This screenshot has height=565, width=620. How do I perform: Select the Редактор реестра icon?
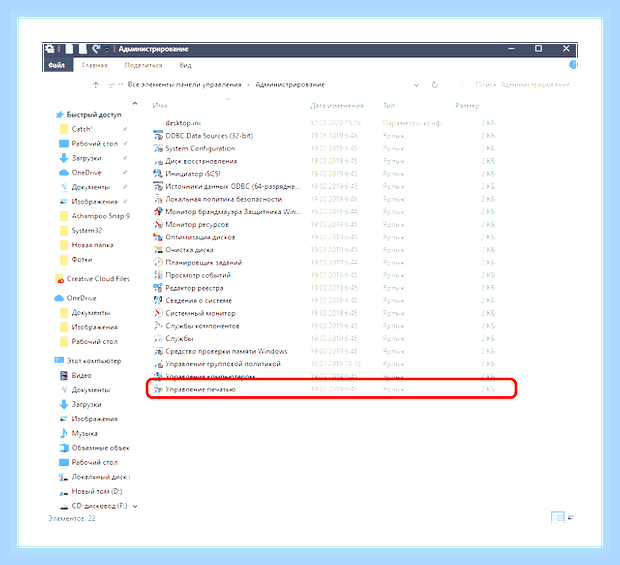coord(158,288)
